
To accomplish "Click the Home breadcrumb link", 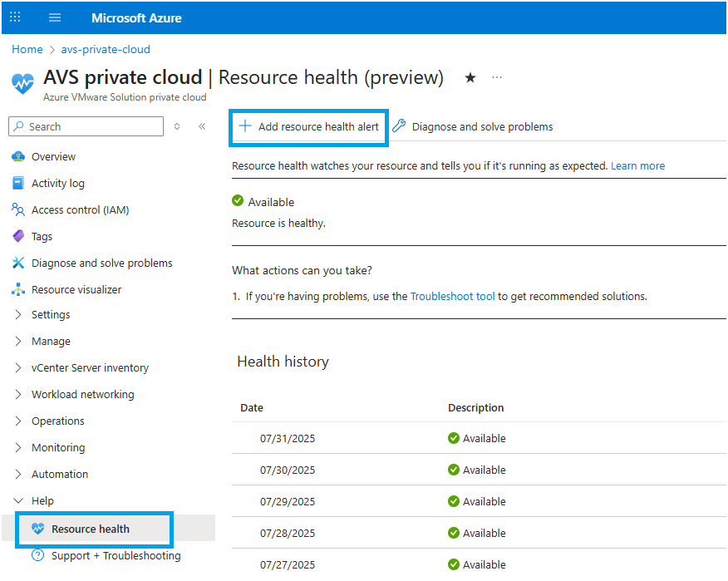I will pyautogui.click(x=27, y=49).
